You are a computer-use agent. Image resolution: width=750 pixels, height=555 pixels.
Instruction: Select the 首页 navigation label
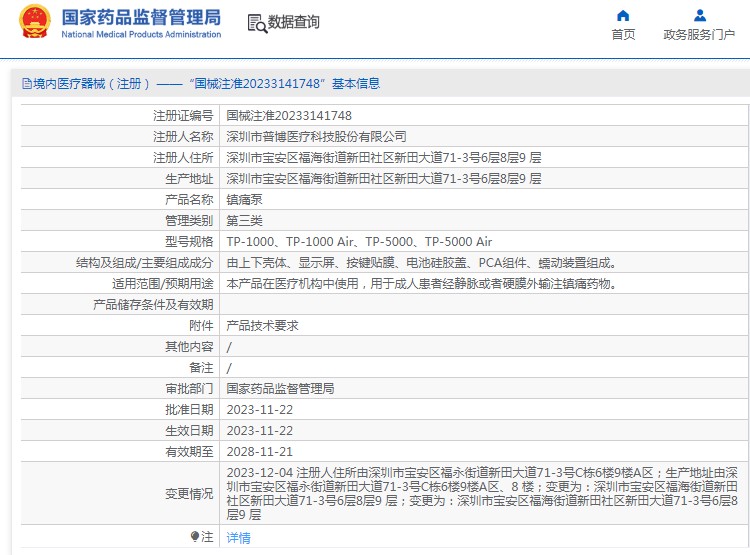click(623, 34)
